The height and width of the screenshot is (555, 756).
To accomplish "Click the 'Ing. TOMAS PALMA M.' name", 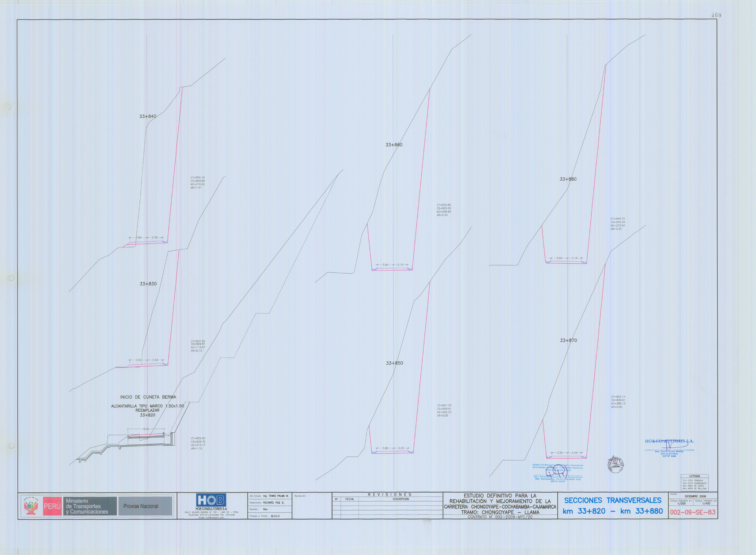I will click(x=276, y=496).
